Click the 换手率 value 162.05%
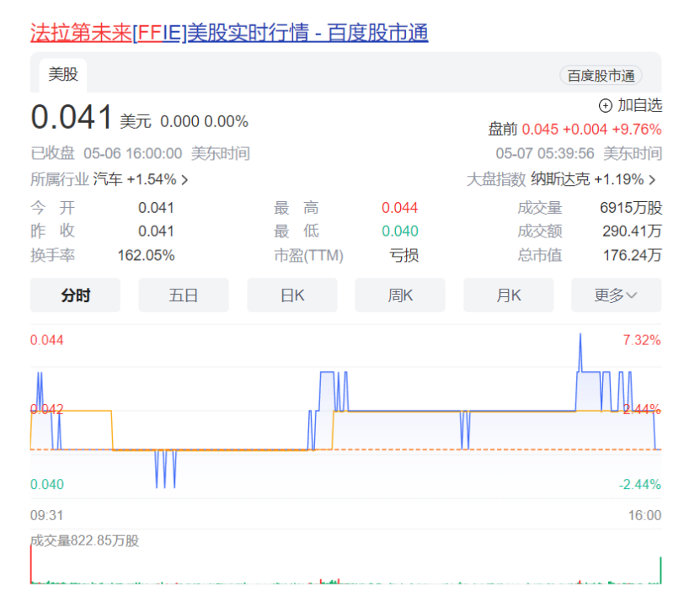The height and width of the screenshot is (601, 700). click(146, 255)
